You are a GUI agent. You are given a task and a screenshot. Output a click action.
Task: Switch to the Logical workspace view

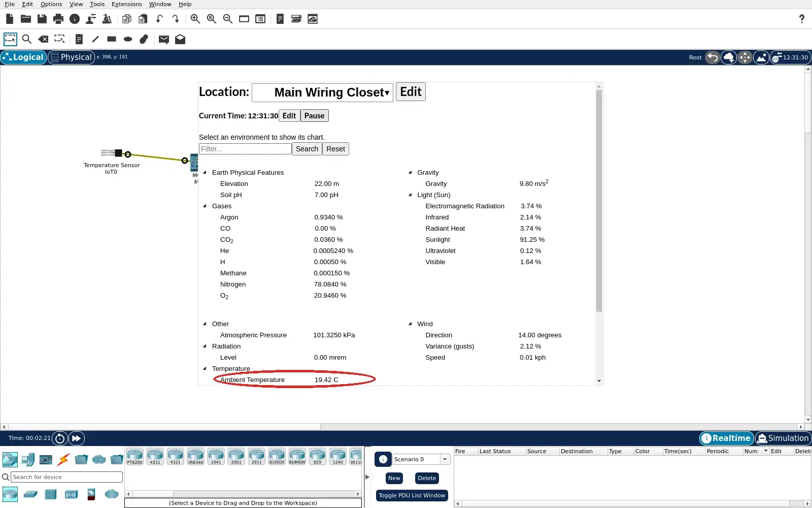tap(23, 57)
